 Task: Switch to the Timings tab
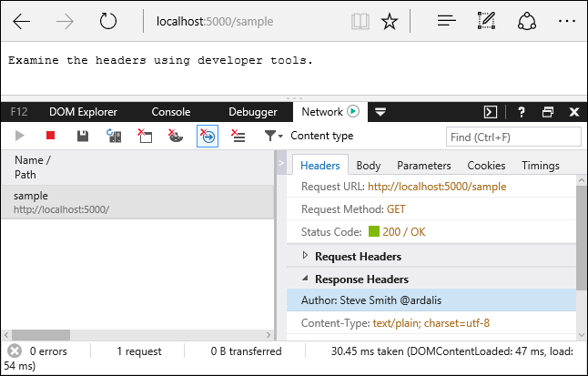(x=541, y=165)
